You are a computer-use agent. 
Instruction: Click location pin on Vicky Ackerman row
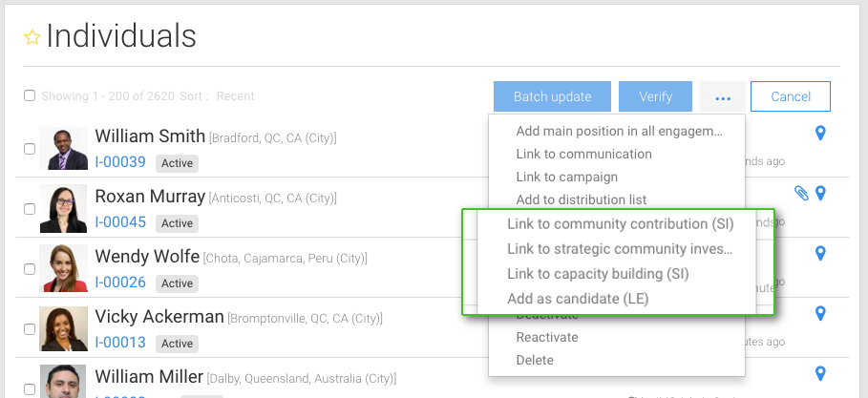[820, 313]
